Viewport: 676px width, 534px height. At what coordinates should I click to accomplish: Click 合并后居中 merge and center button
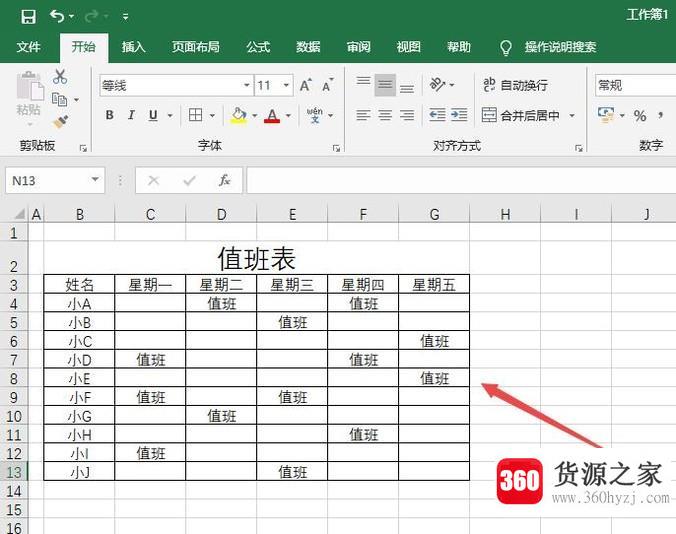[520, 115]
